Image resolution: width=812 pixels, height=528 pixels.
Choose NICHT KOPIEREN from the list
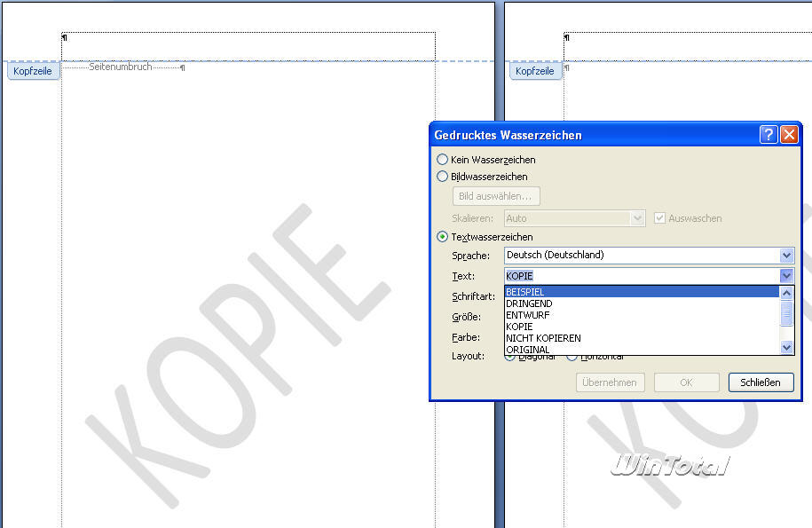(642, 338)
